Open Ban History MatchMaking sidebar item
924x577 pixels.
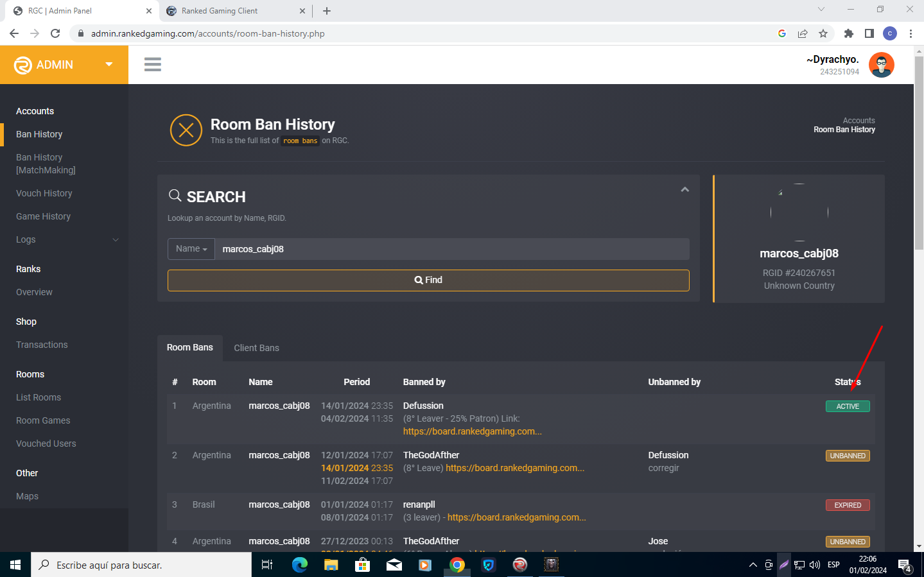pos(46,164)
